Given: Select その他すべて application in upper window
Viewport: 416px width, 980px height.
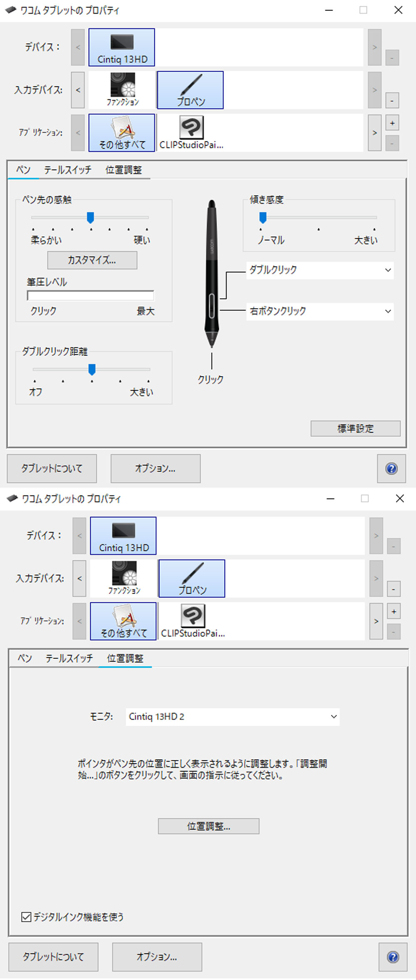Looking at the screenshot, I should 121,133.
